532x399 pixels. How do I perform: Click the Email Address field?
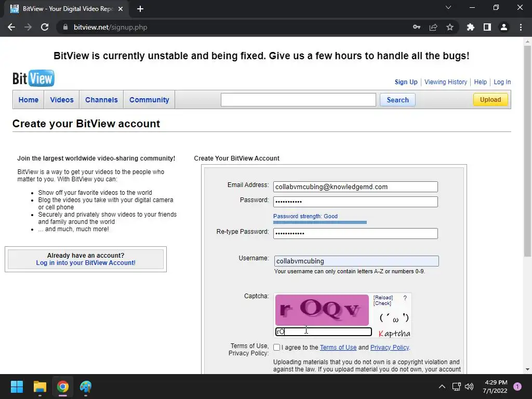pos(355,187)
